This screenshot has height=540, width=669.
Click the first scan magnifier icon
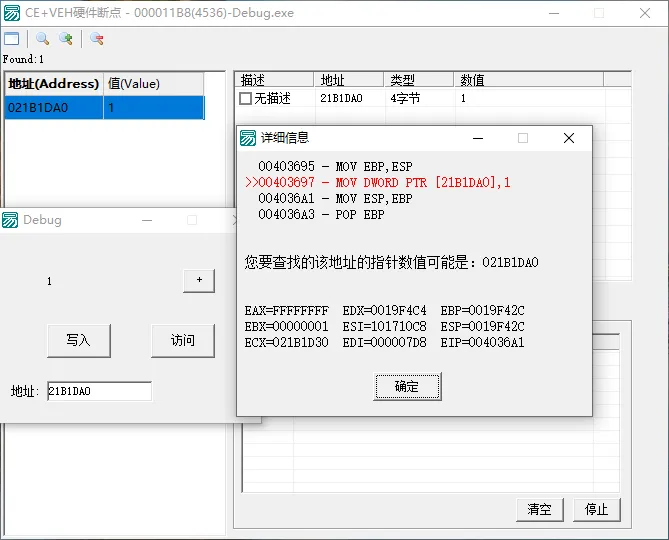(42, 39)
